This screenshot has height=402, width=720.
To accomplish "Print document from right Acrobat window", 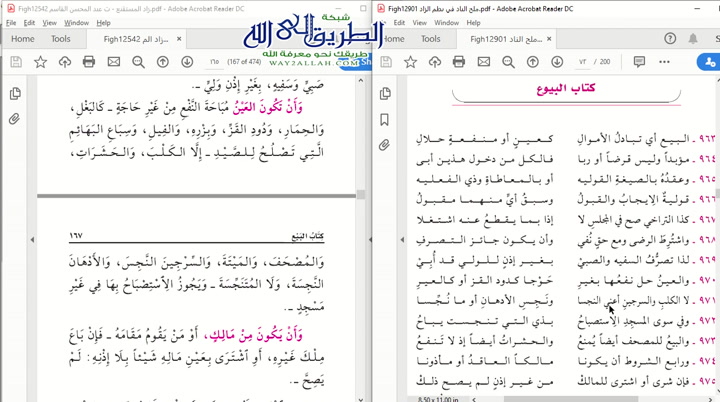I will pos(459,62).
